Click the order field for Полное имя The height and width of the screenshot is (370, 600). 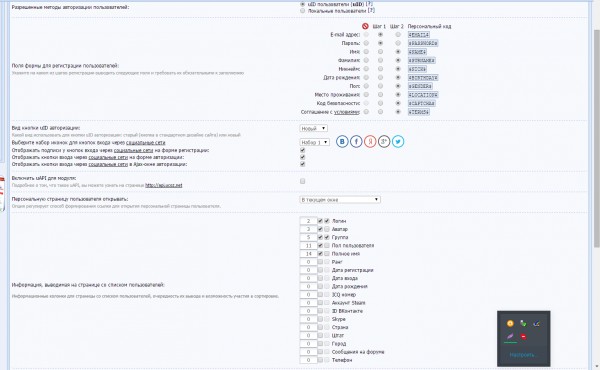(308, 254)
